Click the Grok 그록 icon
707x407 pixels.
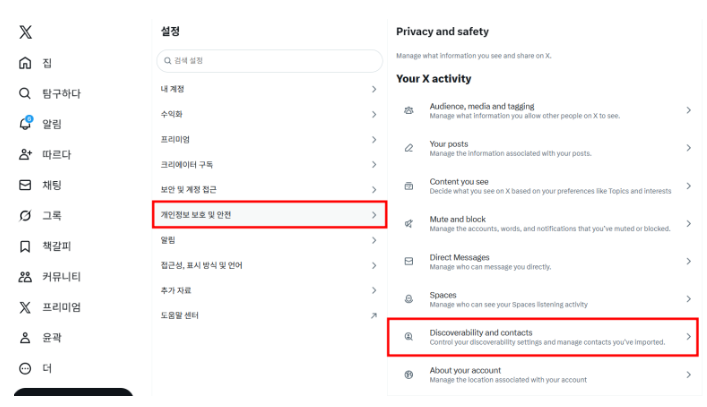pos(26,215)
